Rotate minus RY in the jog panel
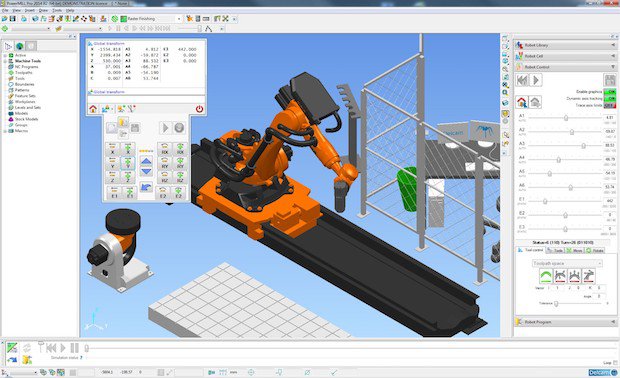 pos(165,163)
